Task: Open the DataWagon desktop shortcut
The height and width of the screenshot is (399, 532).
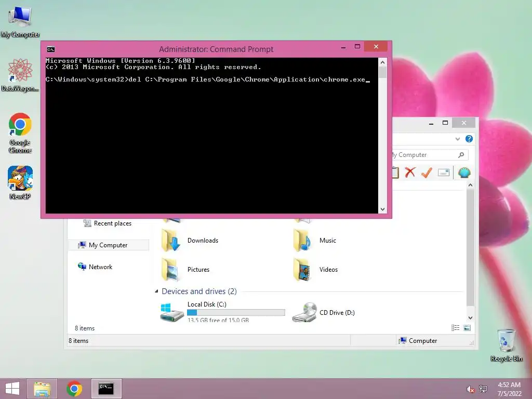Action: 20,75
